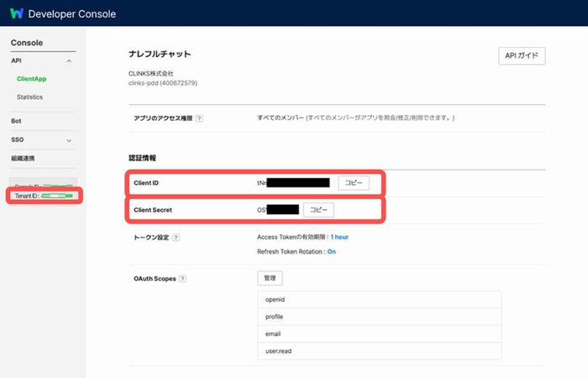Viewport: 588px width, 378px height.
Task: Copy the Client Secret value
Action: coord(318,210)
